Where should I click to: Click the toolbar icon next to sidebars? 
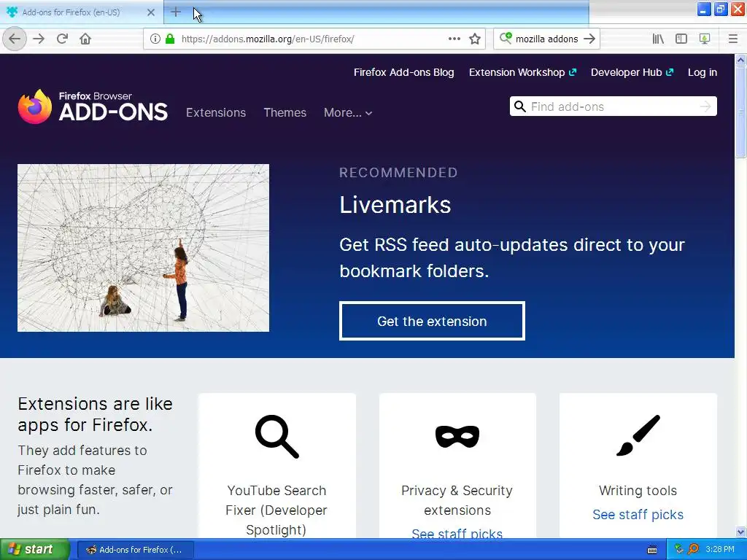point(705,39)
